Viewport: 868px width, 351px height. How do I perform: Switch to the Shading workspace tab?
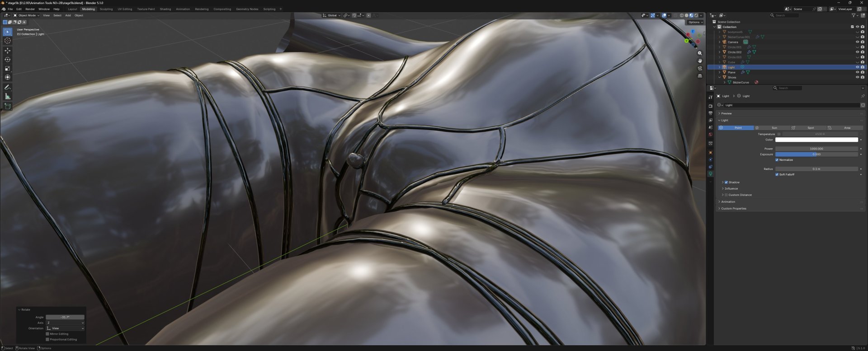[x=165, y=9]
